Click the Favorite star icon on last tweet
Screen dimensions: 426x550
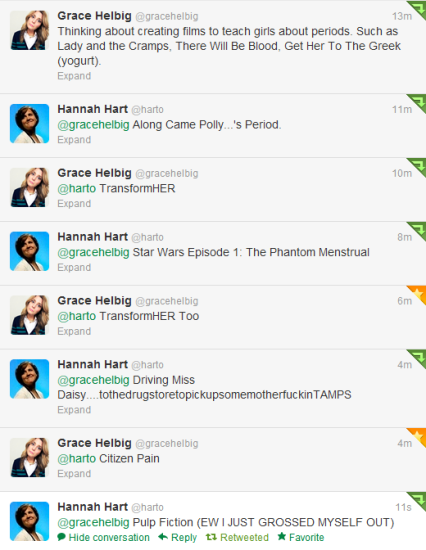pos(281,536)
